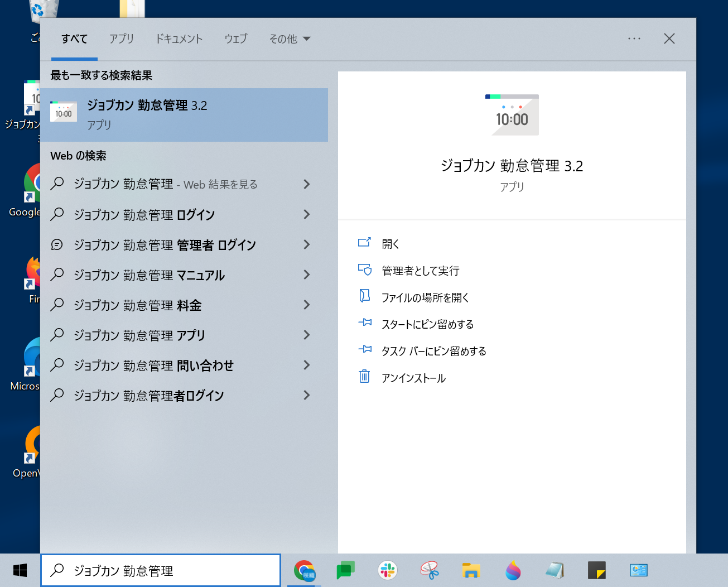Viewport: 728px width, 587px height.
Task: Click the タスク バーにピン留めする pin icon
Action: pyautogui.click(x=364, y=349)
